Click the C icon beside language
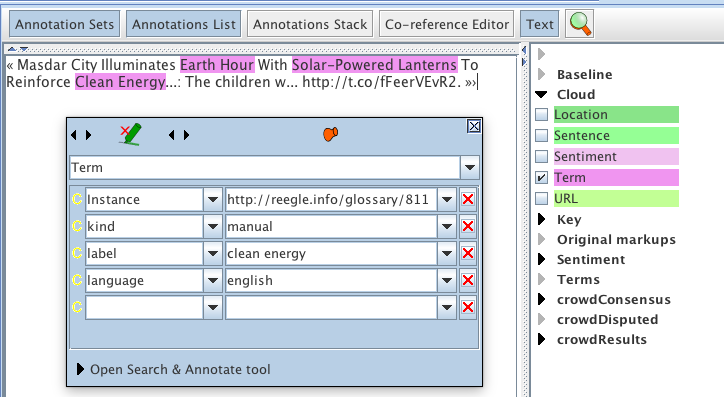The image size is (724, 397). [x=77, y=280]
